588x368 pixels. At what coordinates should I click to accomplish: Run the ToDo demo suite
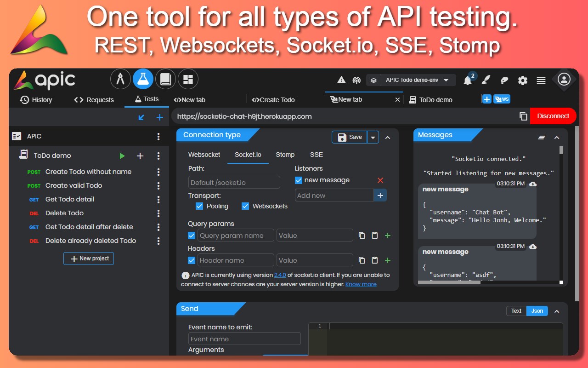[122, 156]
